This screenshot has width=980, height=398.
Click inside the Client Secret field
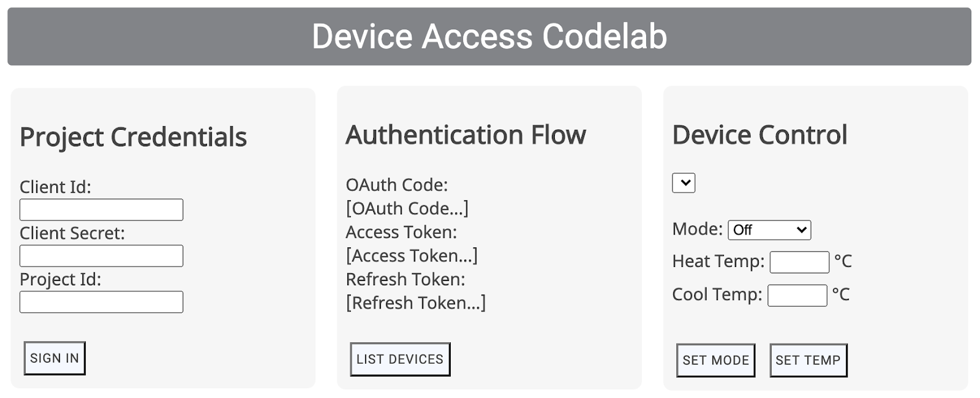[x=101, y=255]
